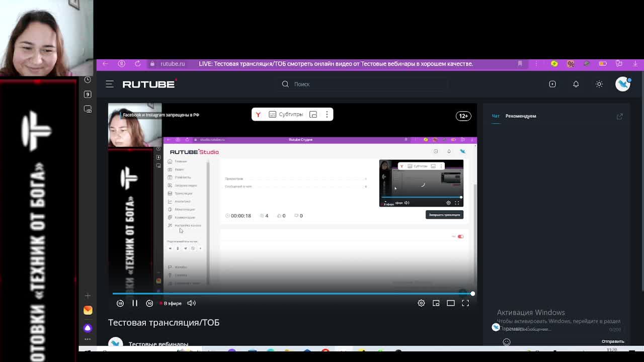The width and height of the screenshot is (644, 362).
Task: Open the browser downloads arrow
Action: [x=635, y=64]
